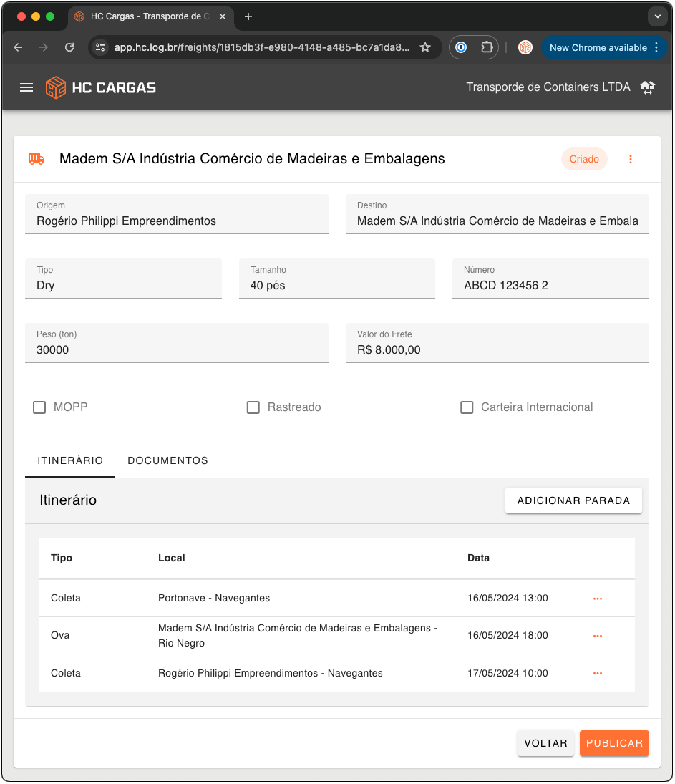
Task: Select the Portonave - Navegantes location cell
Action: [x=214, y=599]
